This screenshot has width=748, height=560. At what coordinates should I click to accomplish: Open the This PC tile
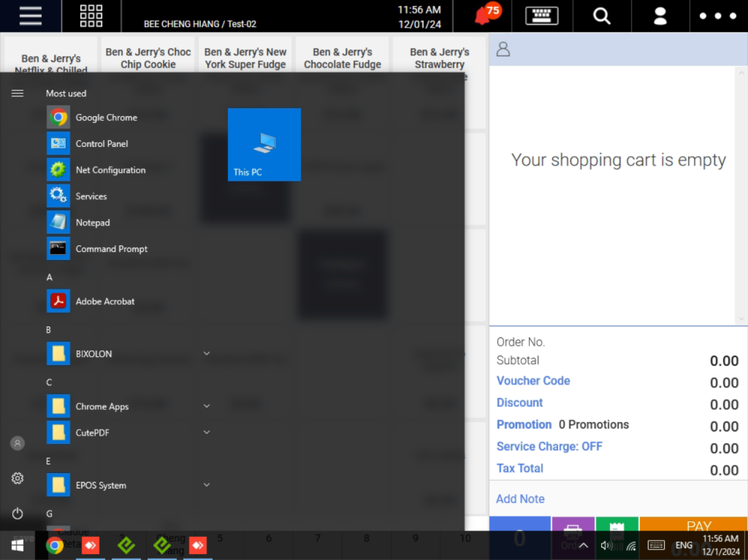pyautogui.click(x=264, y=145)
